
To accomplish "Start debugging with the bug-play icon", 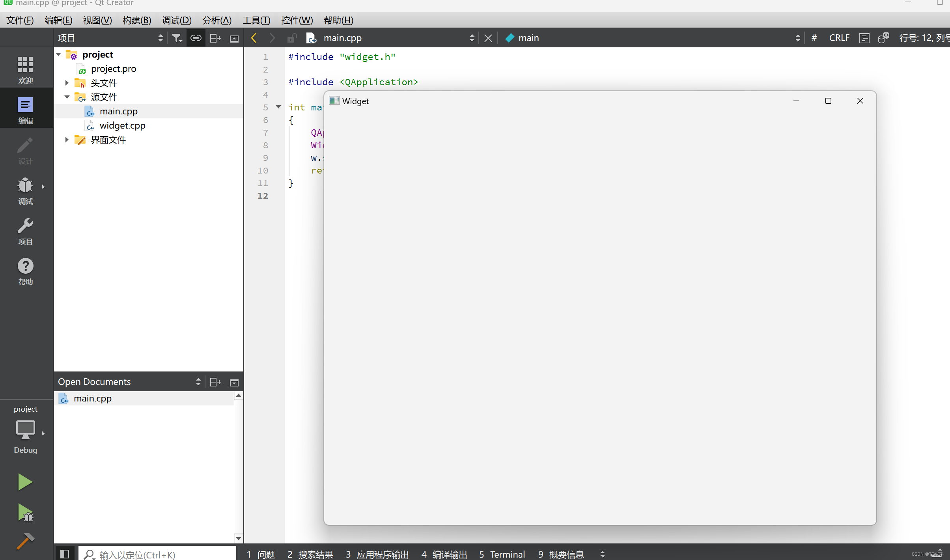I will point(26,513).
